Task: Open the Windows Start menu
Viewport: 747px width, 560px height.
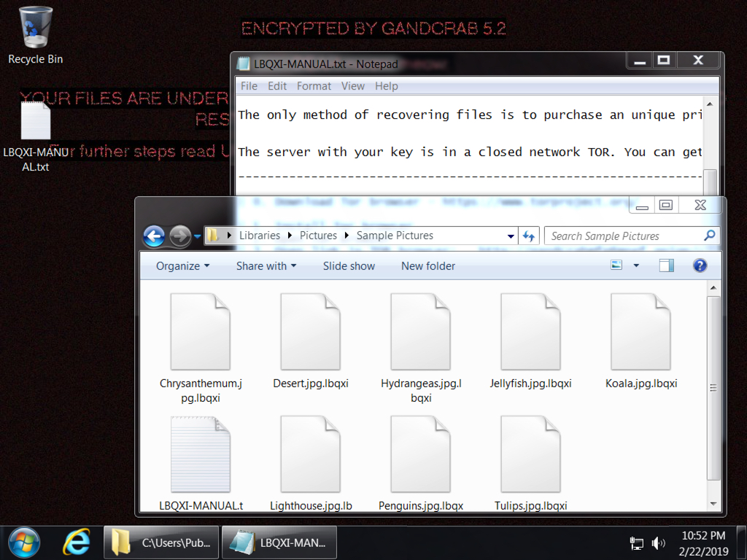Action: point(24,542)
